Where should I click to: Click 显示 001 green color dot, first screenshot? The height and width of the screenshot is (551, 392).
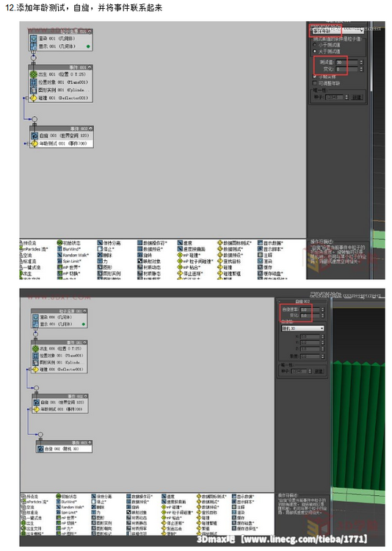point(88,46)
